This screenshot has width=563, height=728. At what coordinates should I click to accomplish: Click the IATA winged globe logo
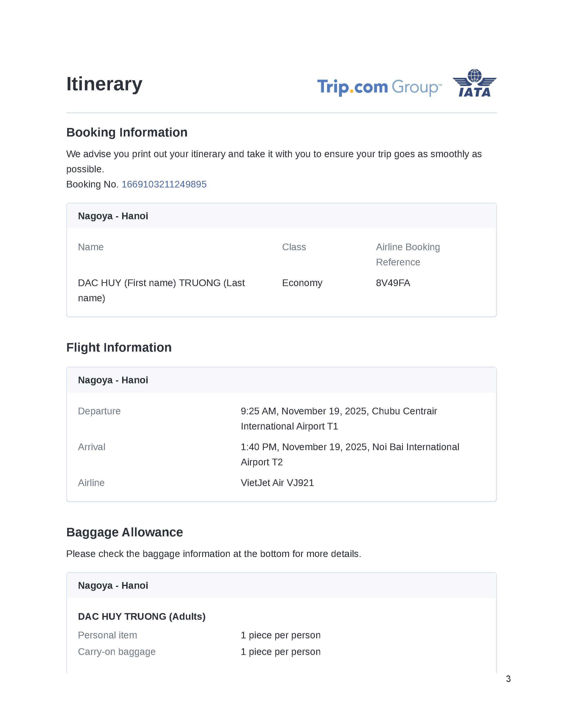coord(474,83)
